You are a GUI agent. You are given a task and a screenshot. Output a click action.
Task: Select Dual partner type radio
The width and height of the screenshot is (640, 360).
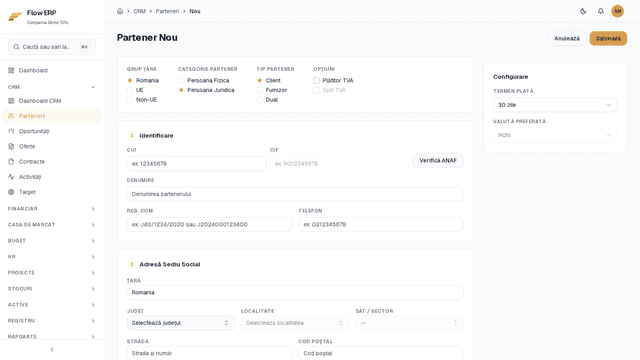tap(260, 100)
